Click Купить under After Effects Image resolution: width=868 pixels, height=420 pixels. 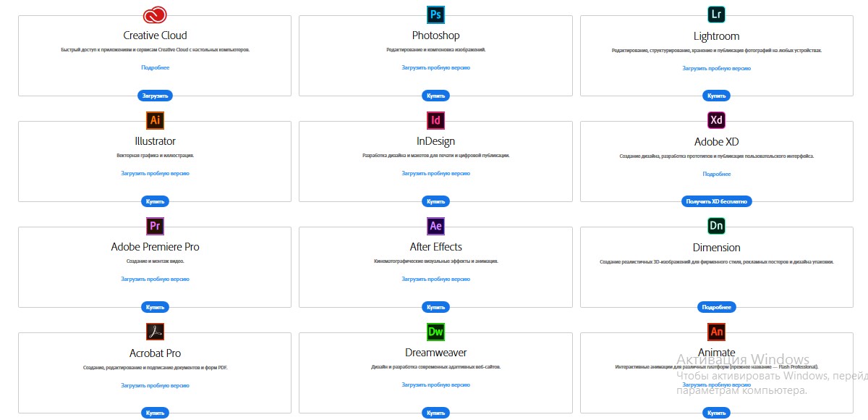click(435, 307)
